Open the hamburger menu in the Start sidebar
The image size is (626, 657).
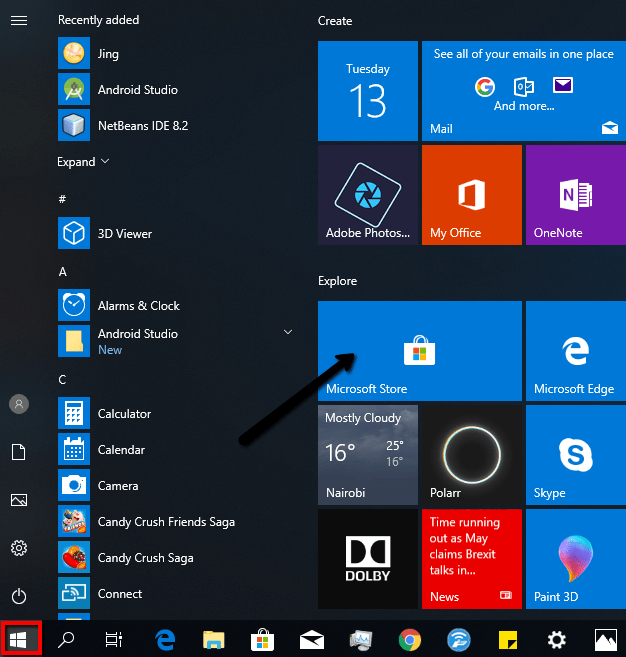coord(19,20)
